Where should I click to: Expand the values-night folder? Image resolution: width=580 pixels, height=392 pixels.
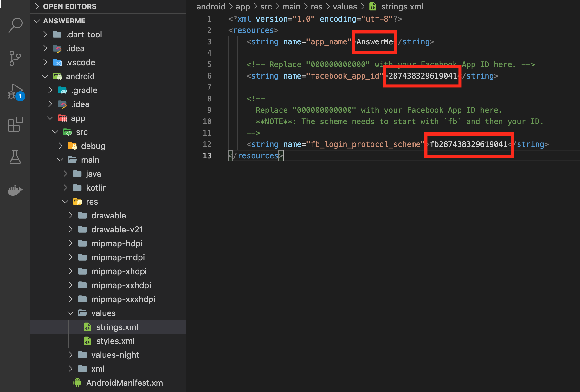(x=71, y=355)
